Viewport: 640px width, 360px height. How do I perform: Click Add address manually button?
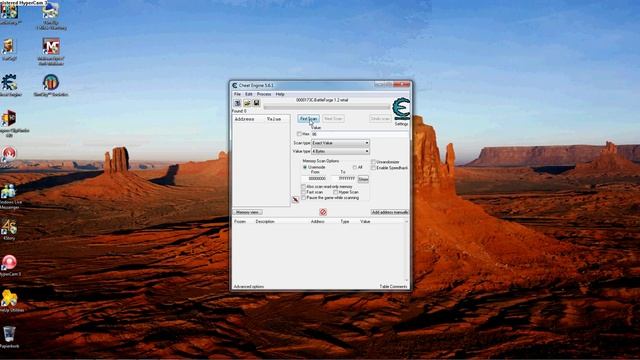389,212
